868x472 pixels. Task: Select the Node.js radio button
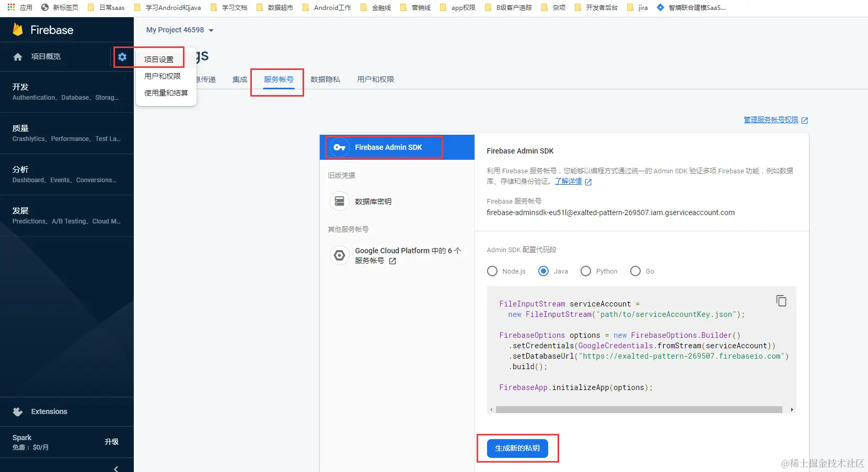(492, 271)
